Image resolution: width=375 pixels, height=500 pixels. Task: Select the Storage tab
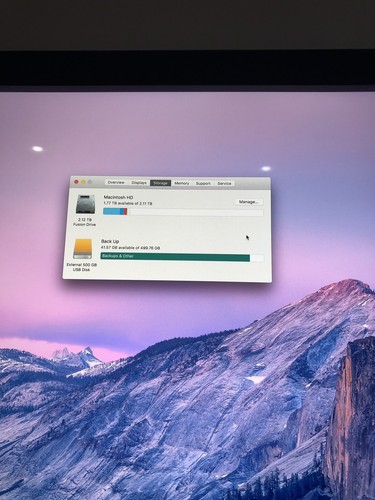click(160, 183)
